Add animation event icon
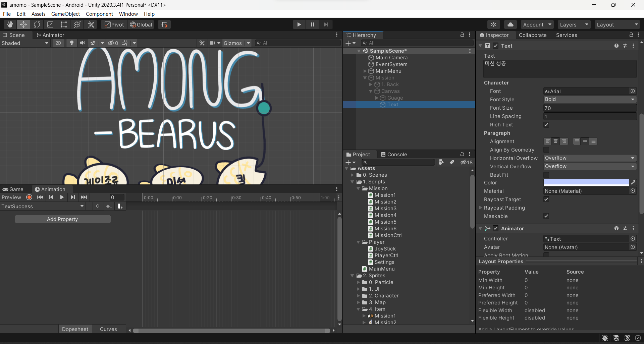 pyautogui.click(x=120, y=206)
